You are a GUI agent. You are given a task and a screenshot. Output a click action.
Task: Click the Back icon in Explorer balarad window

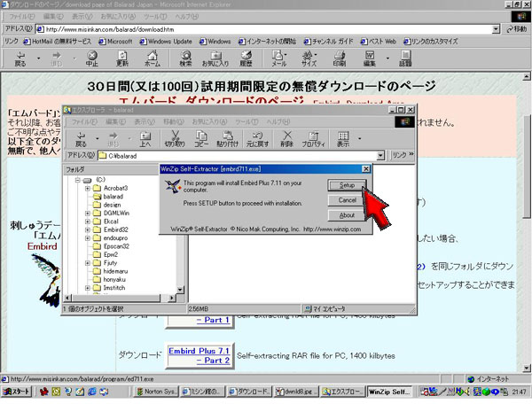(x=81, y=139)
